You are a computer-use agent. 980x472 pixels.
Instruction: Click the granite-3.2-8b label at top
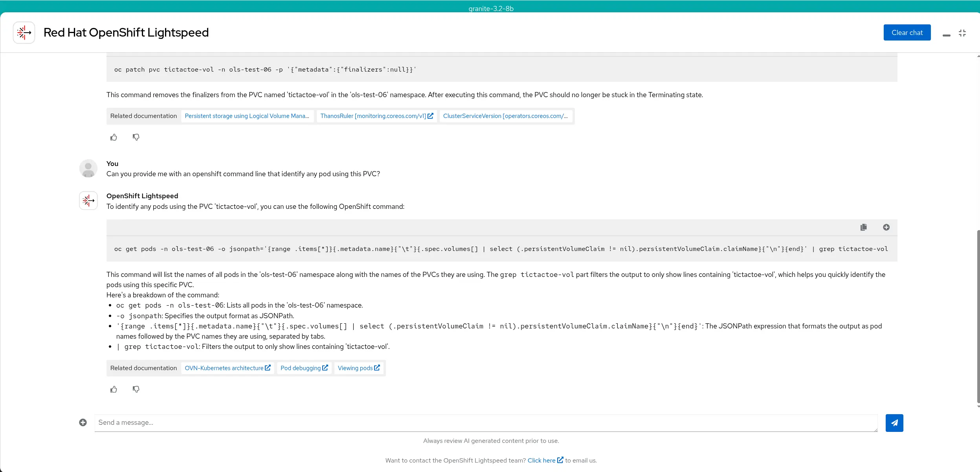click(x=491, y=9)
